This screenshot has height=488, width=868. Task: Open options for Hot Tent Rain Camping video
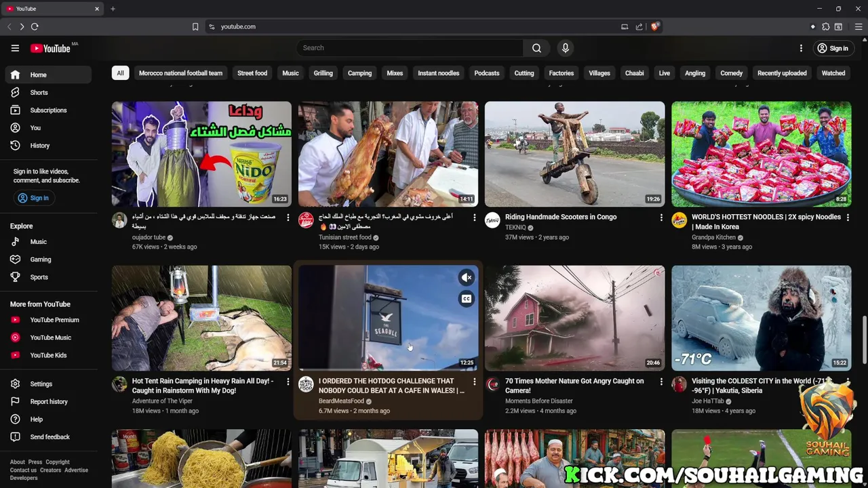288,382
